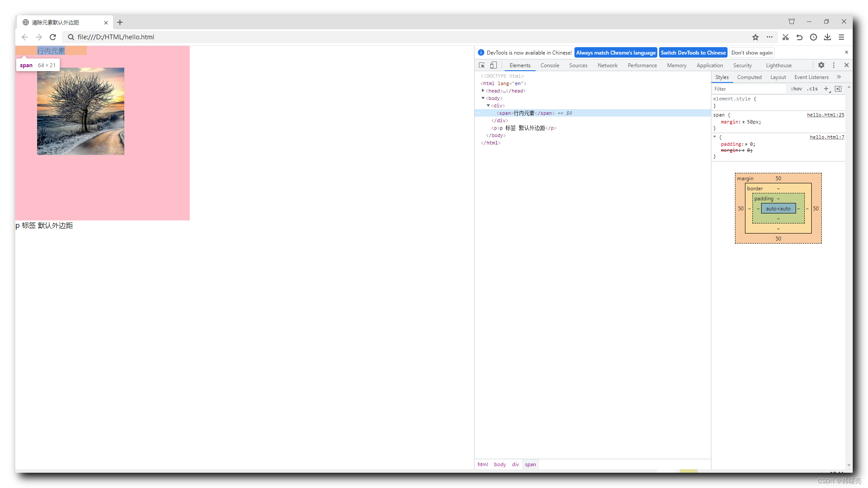The width and height of the screenshot is (868, 488).
Task: Toggle Switch DevTools to Chinese button
Action: pyautogui.click(x=694, y=52)
